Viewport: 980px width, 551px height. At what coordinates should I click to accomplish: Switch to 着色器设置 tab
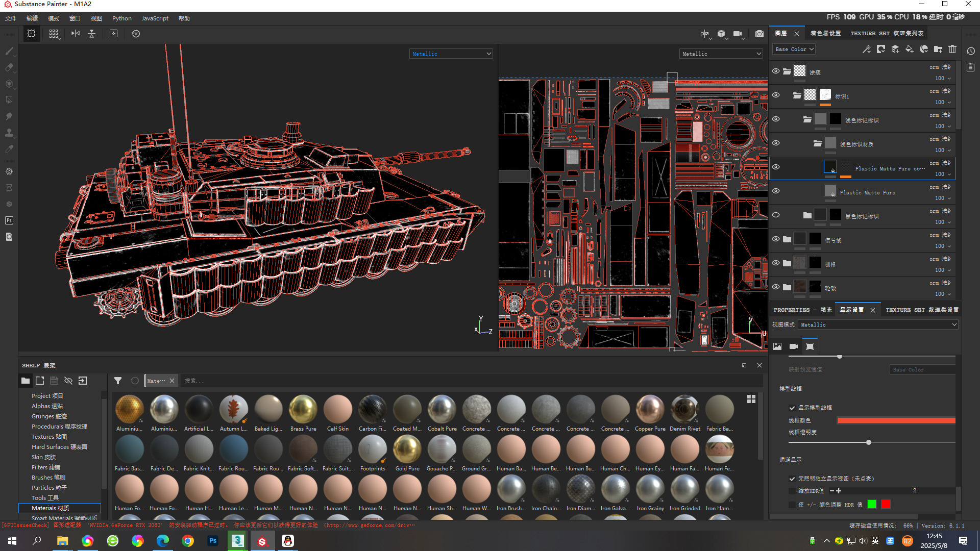(x=825, y=33)
